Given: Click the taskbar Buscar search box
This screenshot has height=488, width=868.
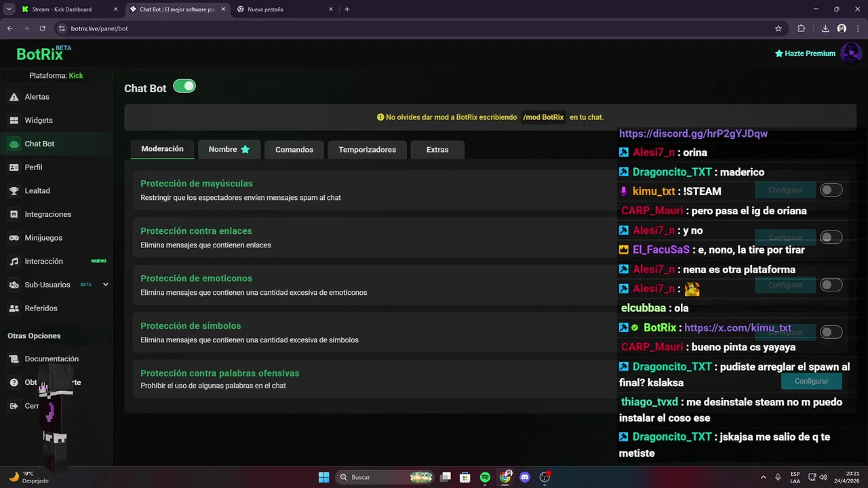Looking at the screenshot, I should [385, 477].
